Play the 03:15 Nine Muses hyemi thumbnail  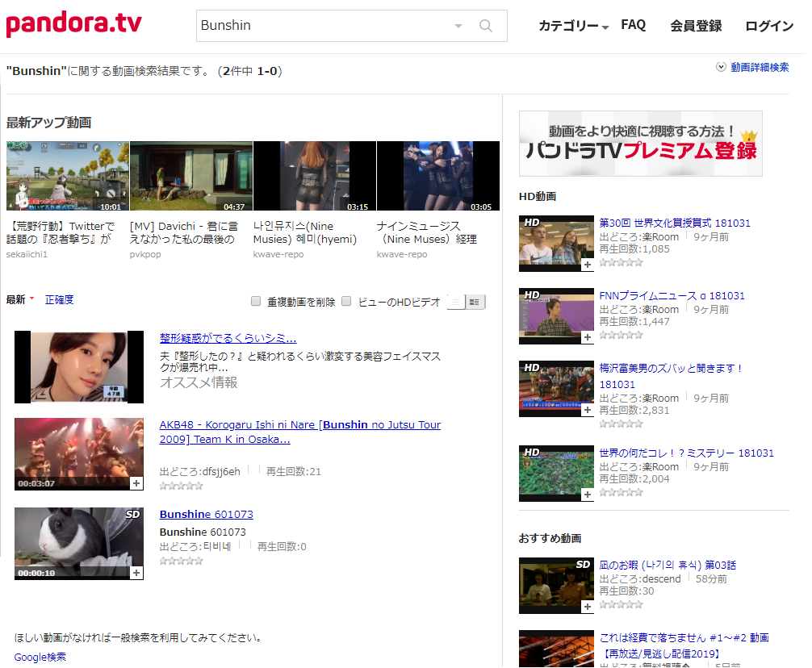pyautogui.click(x=314, y=176)
